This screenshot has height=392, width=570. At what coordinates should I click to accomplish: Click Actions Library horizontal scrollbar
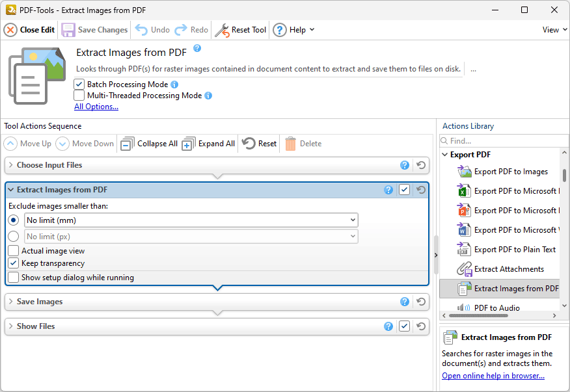[478, 316]
